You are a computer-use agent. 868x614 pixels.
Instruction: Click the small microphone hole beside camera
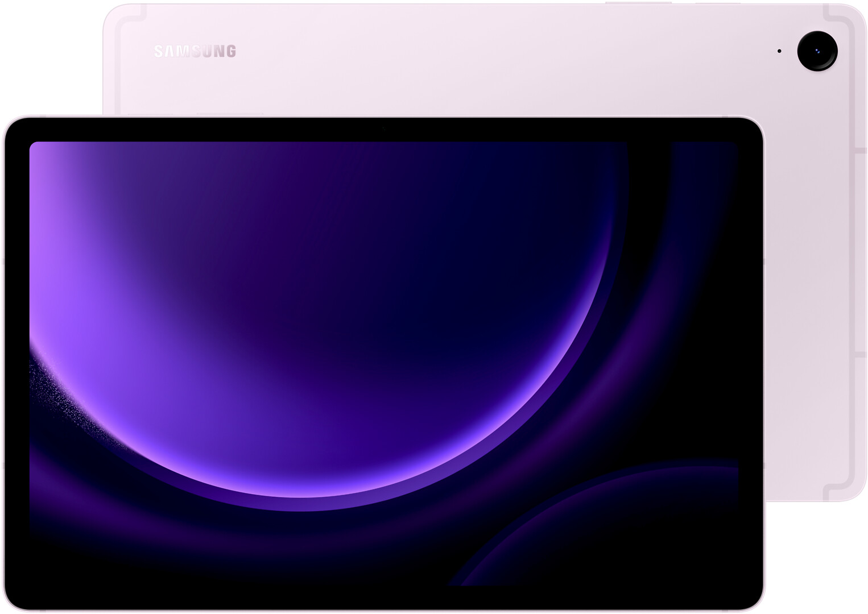(779, 51)
